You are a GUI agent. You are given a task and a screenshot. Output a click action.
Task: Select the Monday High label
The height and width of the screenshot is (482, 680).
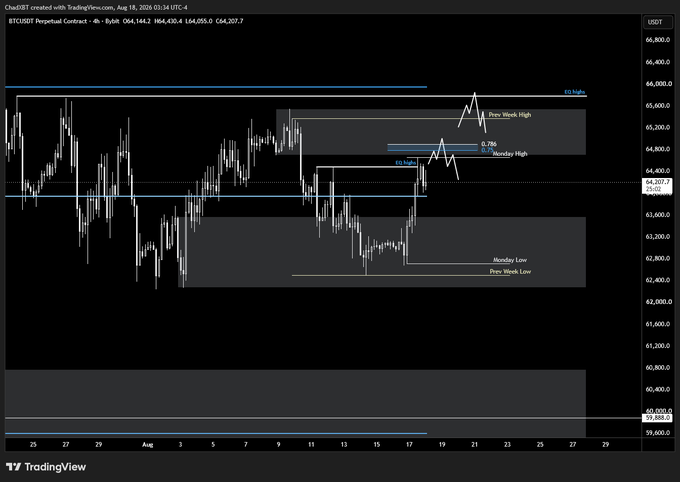tap(510, 154)
